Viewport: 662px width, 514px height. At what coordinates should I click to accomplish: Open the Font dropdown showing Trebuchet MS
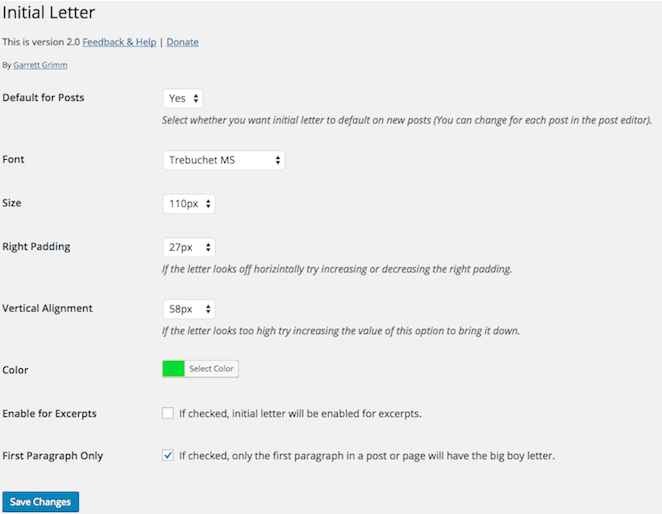[223, 160]
